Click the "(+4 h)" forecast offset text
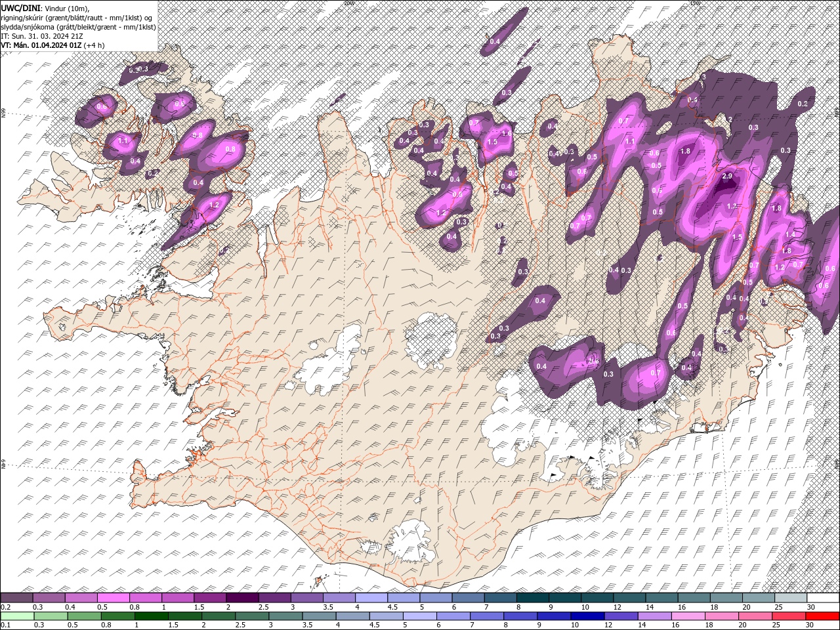 tap(94, 45)
